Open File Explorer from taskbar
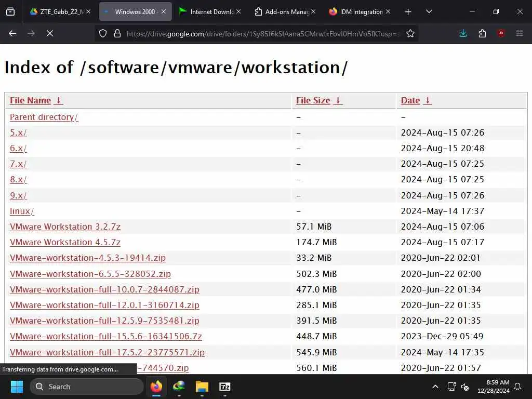 click(x=202, y=387)
